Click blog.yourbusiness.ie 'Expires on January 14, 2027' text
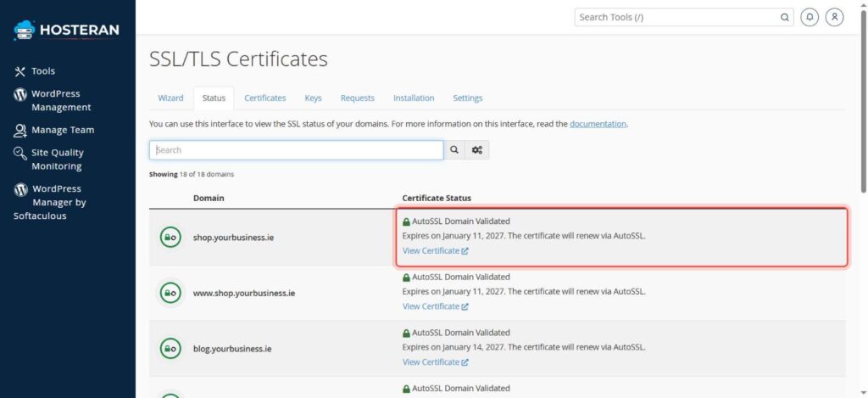The height and width of the screenshot is (398, 868). 454,348
